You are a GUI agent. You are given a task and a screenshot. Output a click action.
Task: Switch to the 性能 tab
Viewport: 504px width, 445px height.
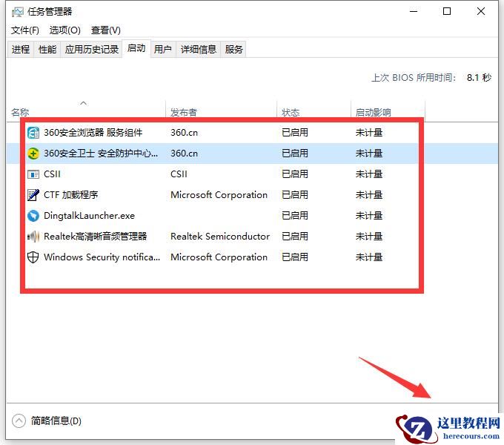(x=47, y=49)
